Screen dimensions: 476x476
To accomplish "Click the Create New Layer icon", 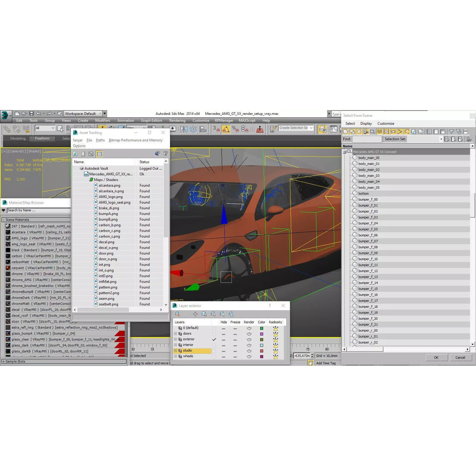I will click(x=178, y=314).
